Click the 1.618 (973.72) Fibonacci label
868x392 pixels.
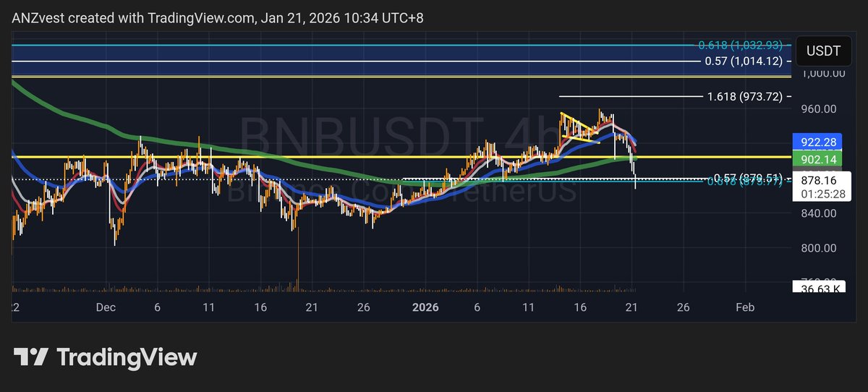click(745, 95)
